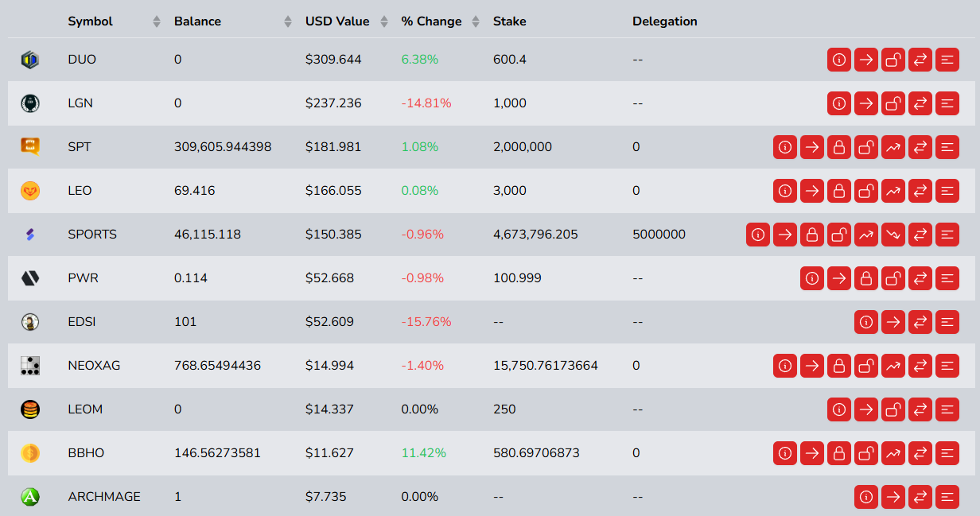980x516 pixels.
Task: Click the transfer arrow for BBHO
Action: (x=811, y=453)
